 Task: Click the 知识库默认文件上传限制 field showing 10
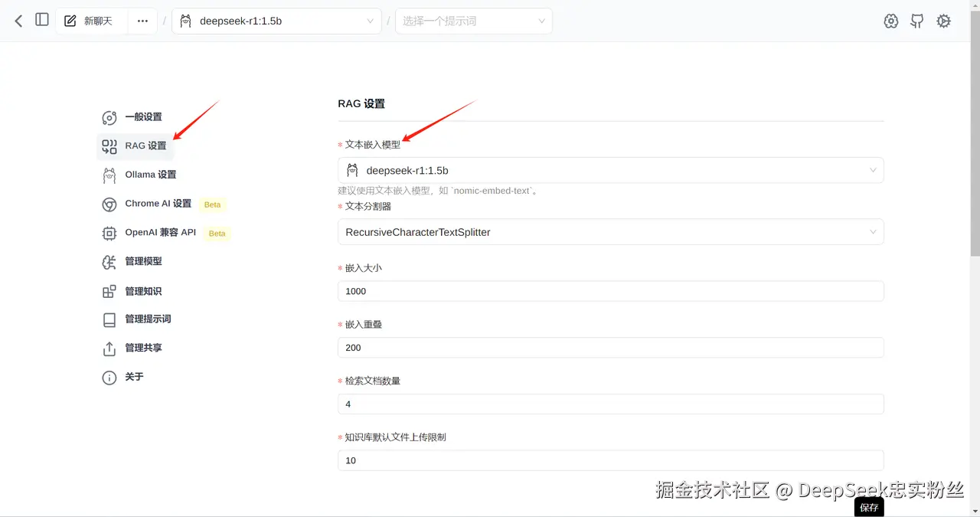611,460
